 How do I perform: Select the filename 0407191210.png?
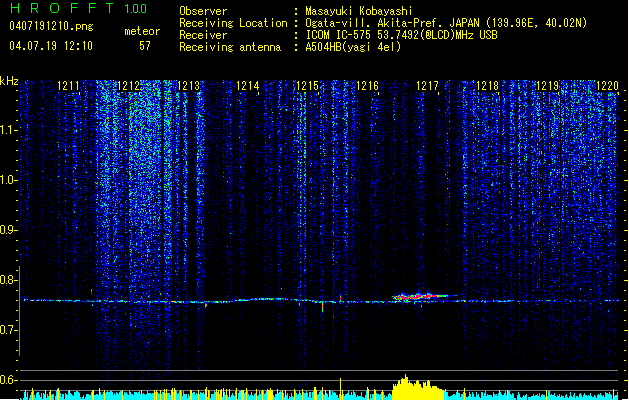click(51, 26)
